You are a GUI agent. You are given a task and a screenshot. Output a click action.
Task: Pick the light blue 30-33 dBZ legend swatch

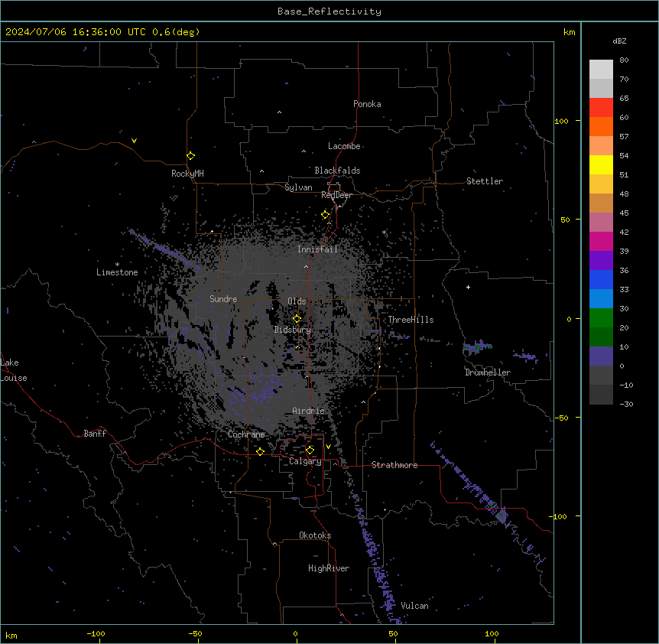pyautogui.click(x=601, y=299)
